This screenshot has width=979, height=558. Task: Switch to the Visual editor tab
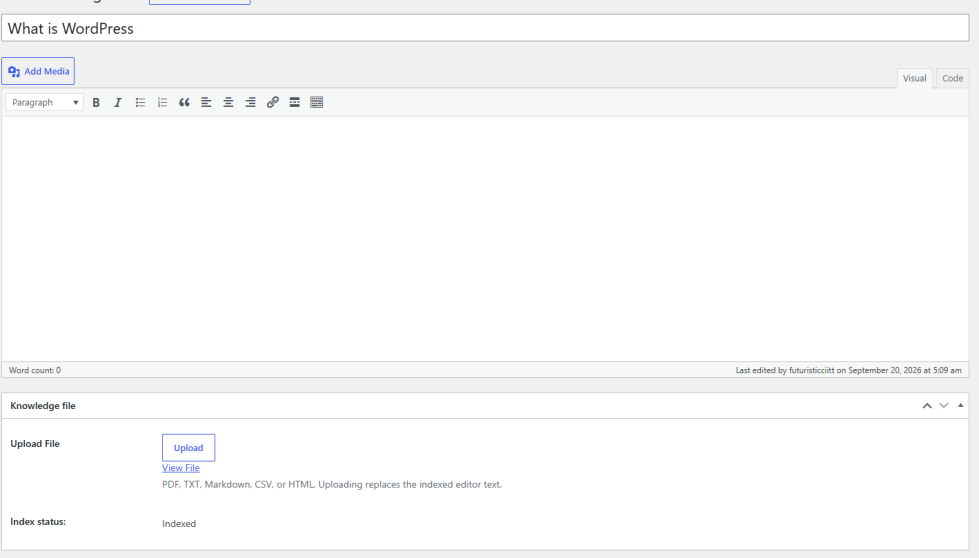tap(915, 78)
